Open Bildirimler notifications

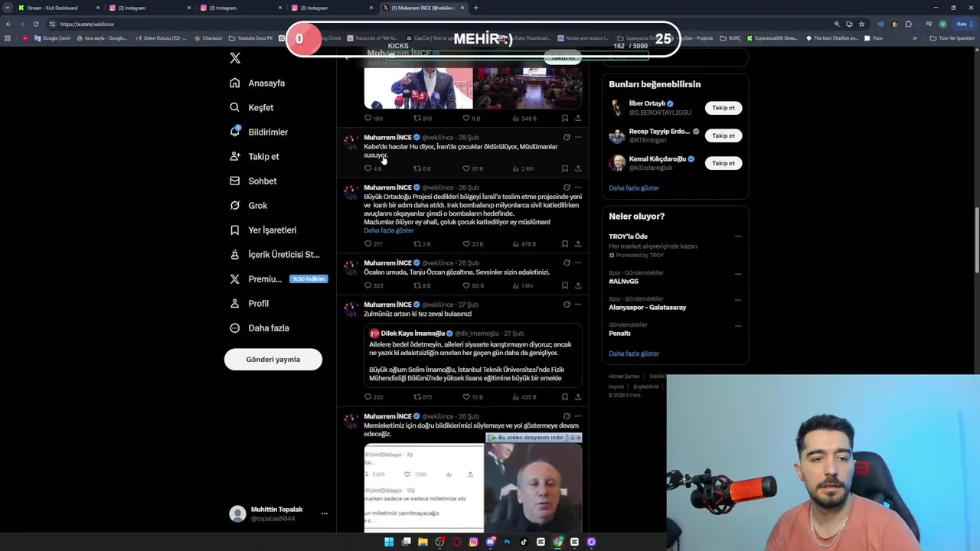pos(259,132)
